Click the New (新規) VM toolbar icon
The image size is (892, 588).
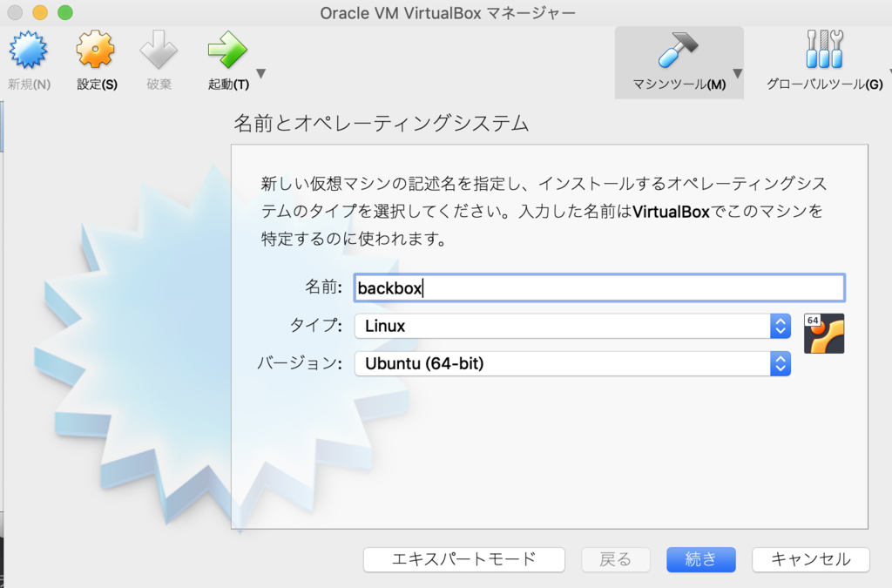coord(28,51)
